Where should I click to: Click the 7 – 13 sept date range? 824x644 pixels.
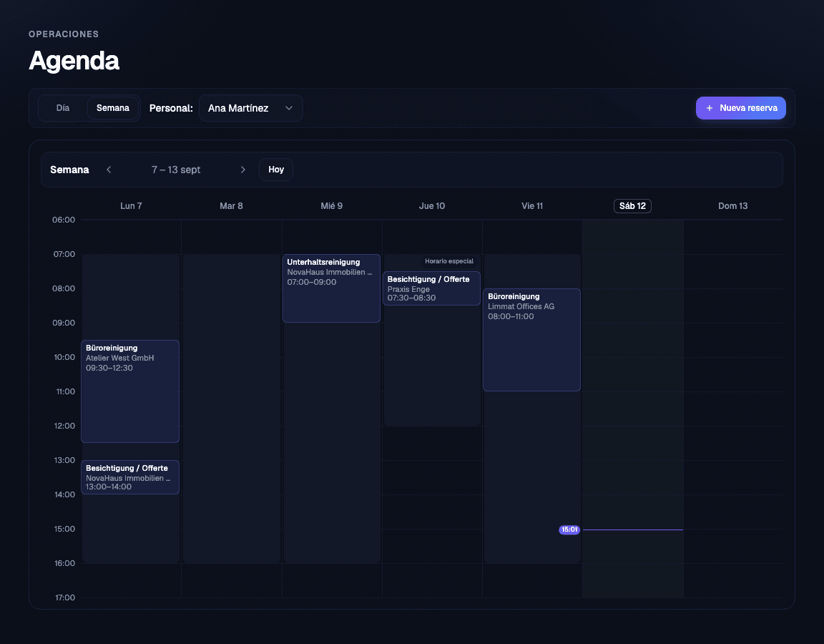(x=176, y=170)
